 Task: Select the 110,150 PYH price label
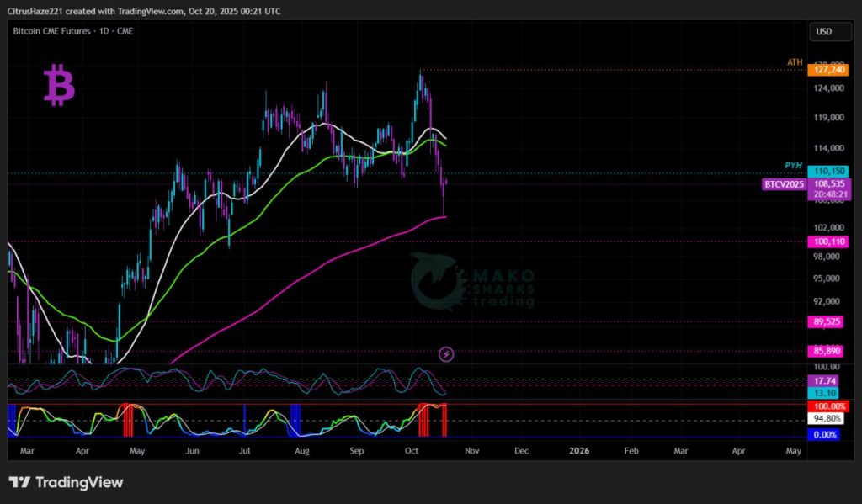[829, 172]
